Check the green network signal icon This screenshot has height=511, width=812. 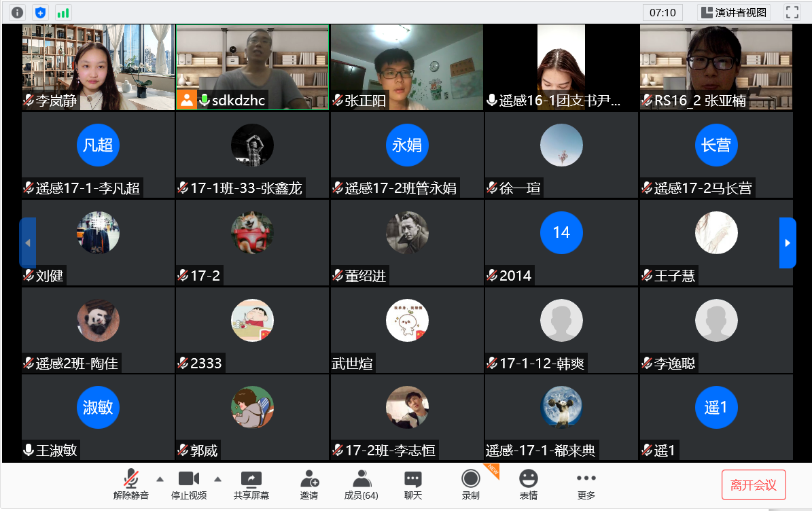(63, 12)
